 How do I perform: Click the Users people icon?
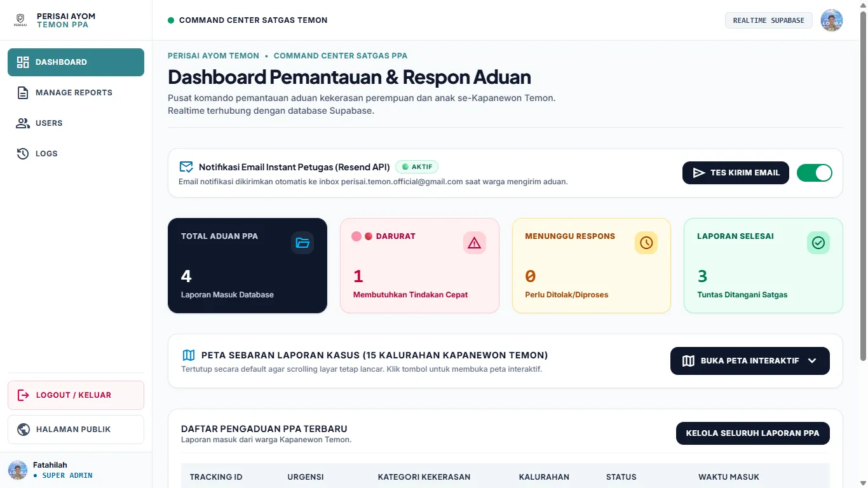coord(23,123)
